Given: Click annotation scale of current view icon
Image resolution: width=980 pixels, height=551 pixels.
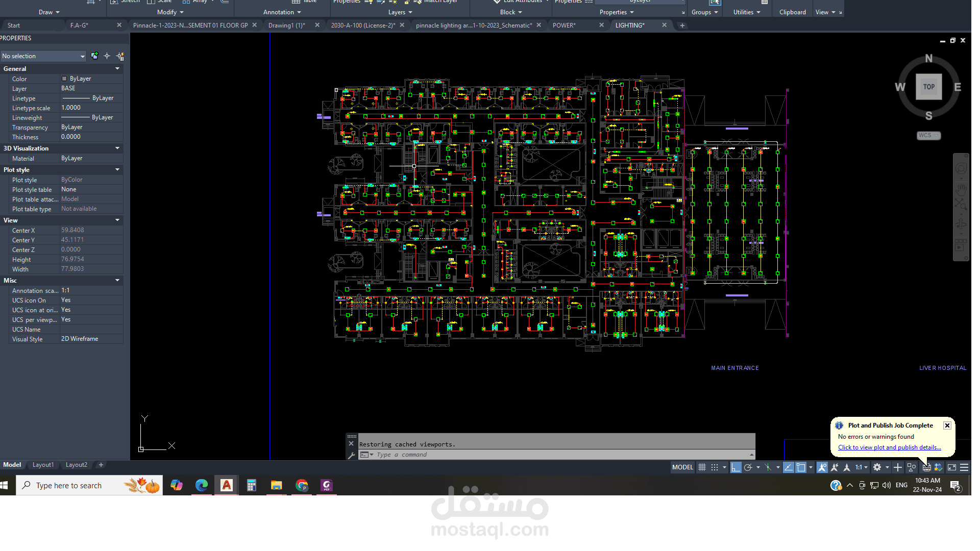Looking at the screenshot, I should (847, 467).
